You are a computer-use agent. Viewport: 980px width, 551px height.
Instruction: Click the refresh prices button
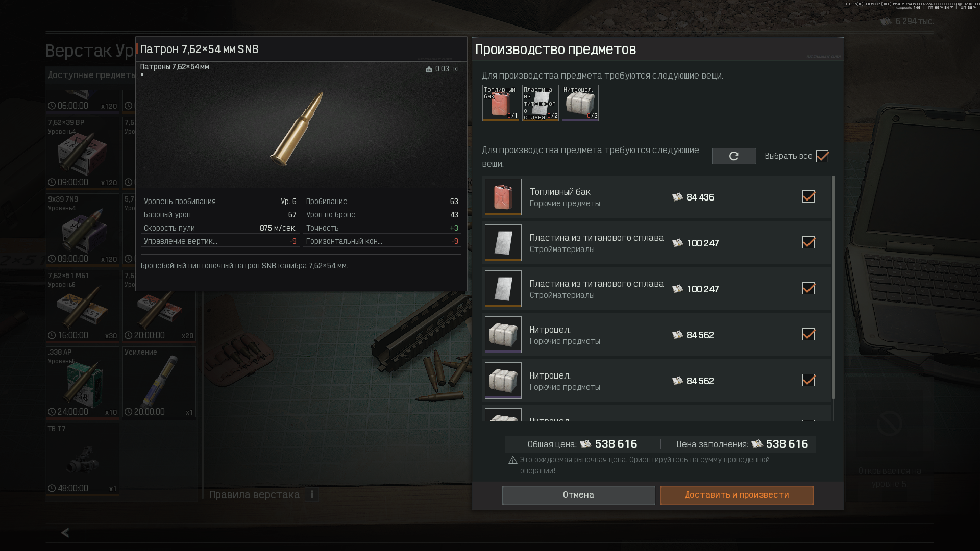tap(733, 156)
